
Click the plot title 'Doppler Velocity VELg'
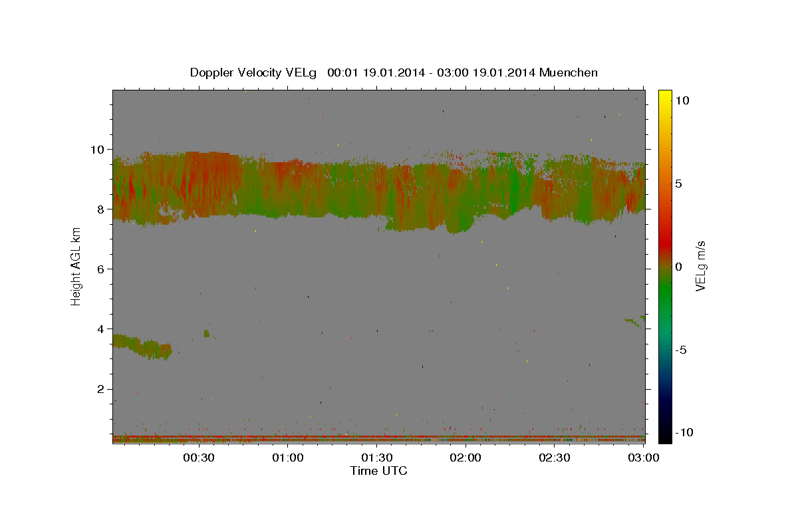click(253, 72)
